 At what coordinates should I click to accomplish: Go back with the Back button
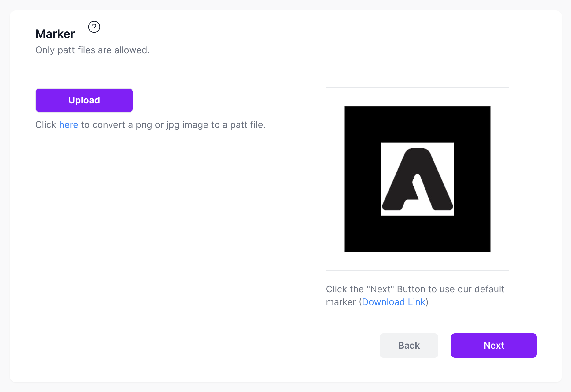[409, 346]
